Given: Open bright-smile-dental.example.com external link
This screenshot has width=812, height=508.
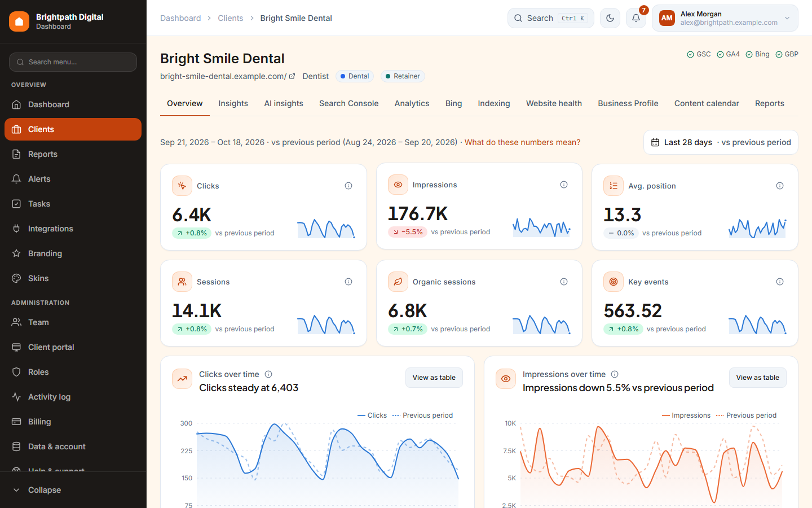Looking at the screenshot, I should (228, 76).
